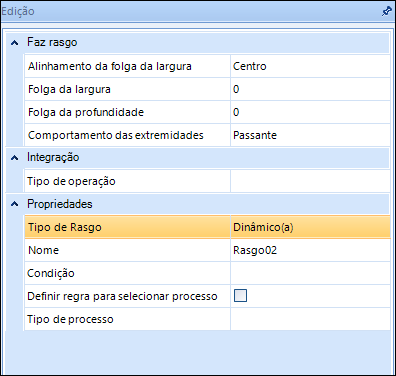Viewport: 396px width, 376px height.
Task: Open the Tipo de processo value field
Action: coord(310,319)
